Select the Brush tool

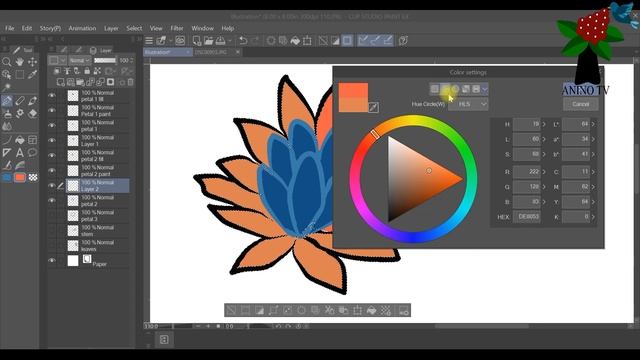click(32, 101)
